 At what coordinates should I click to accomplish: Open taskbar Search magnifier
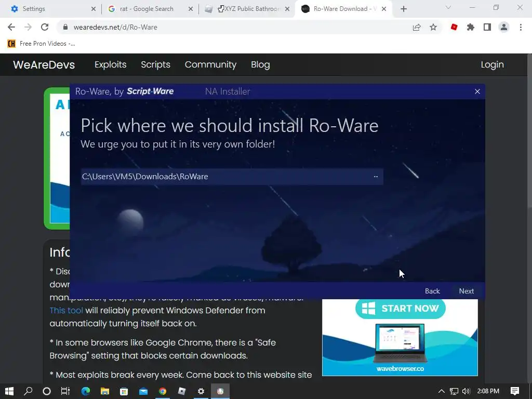click(x=28, y=391)
